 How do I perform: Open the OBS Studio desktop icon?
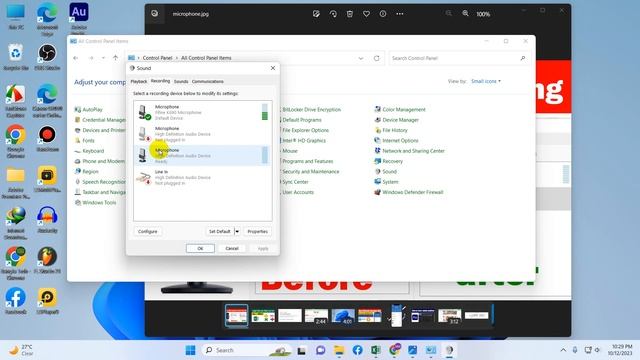(47, 57)
